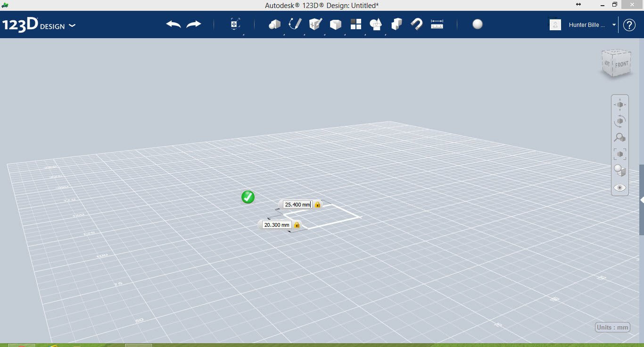Open the Help question mark
This screenshot has height=347, width=644.
click(x=629, y=25)
